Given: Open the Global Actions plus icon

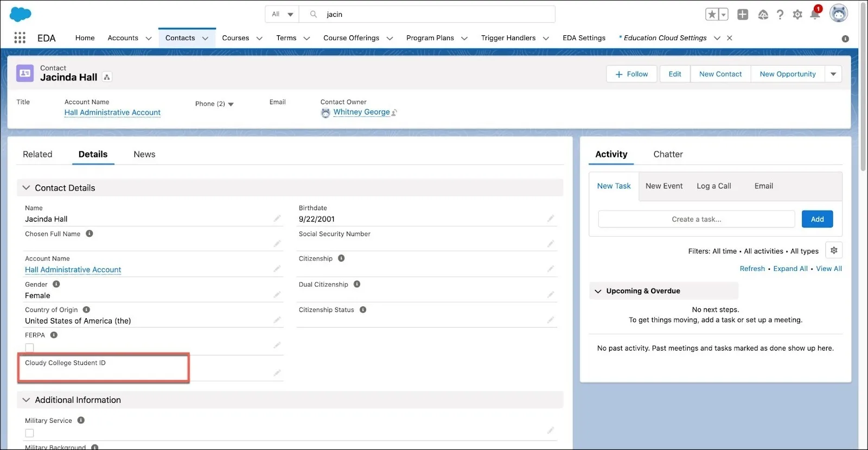Looking at the screenshot, I should click(x=743, y=15).
